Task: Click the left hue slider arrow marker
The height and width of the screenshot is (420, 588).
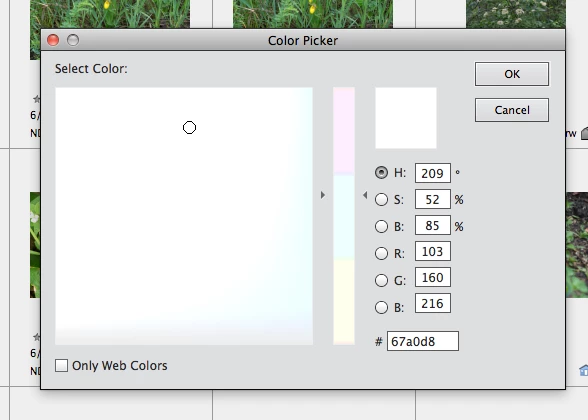Action: (323, 195)
